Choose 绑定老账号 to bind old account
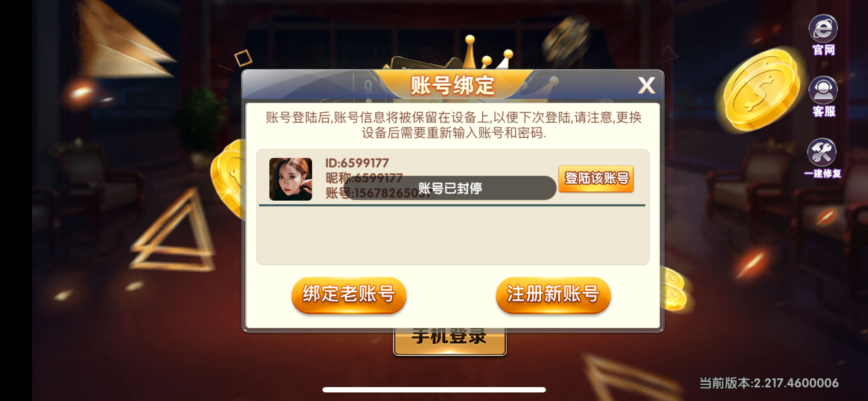Viewport: 868px width, 401px height. (x=349, y=295)
